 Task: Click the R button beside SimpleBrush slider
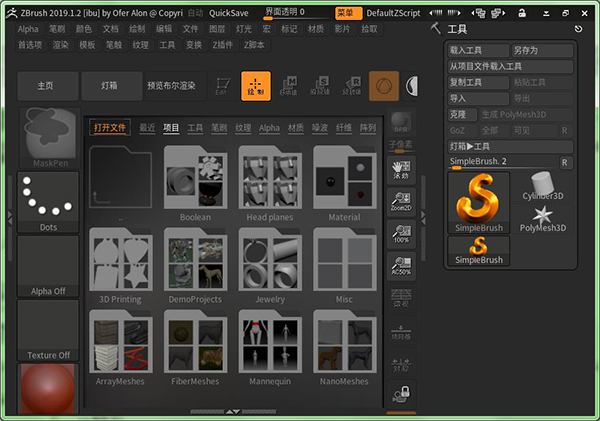coord(564,163)
